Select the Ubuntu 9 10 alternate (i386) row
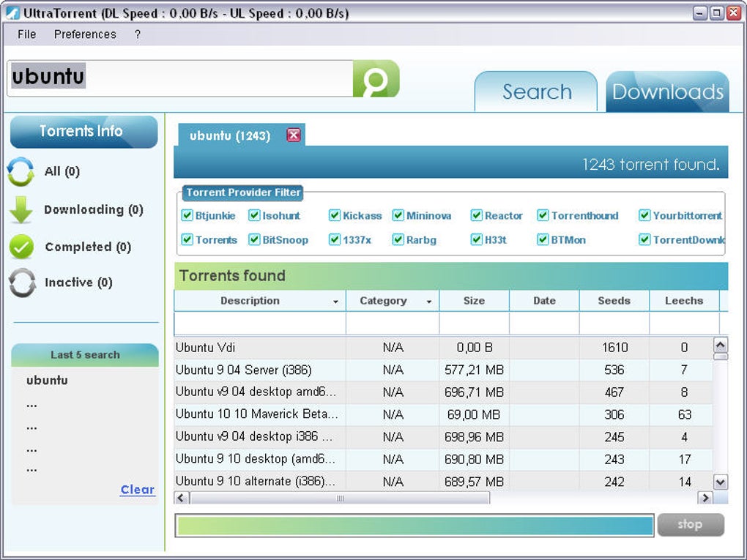This screenshot has width=747, height=560. coord(443,482)
